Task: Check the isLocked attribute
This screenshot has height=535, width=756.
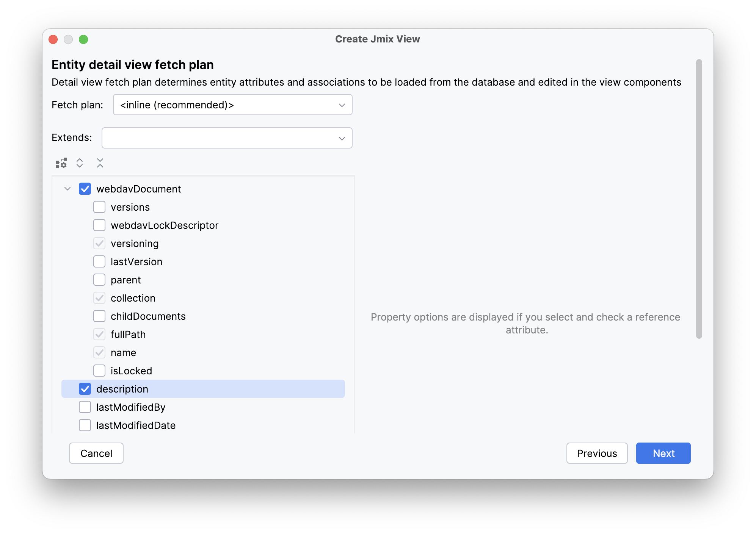Action: tap(99, 371)
